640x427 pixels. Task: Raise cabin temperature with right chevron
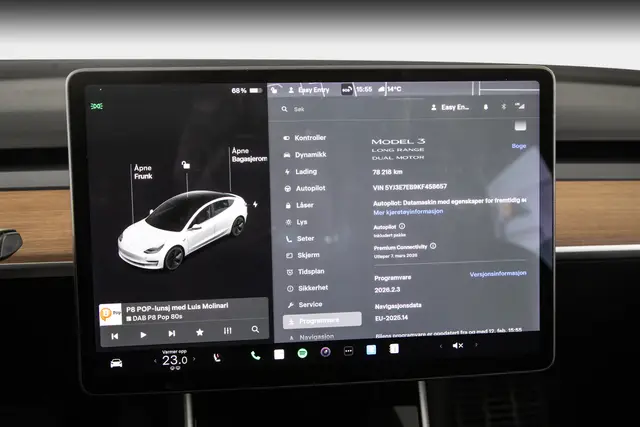click(194, 359)
